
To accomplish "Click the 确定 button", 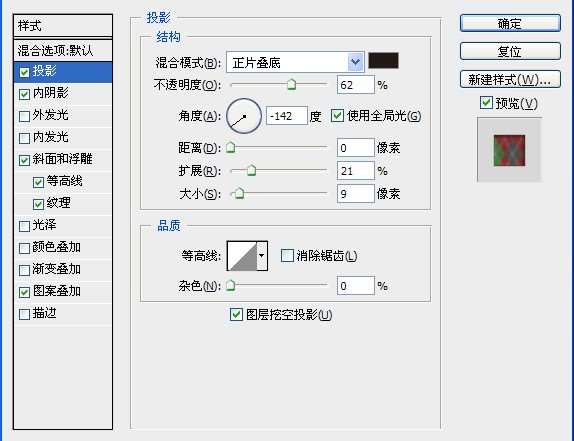I will pos(510,23).
